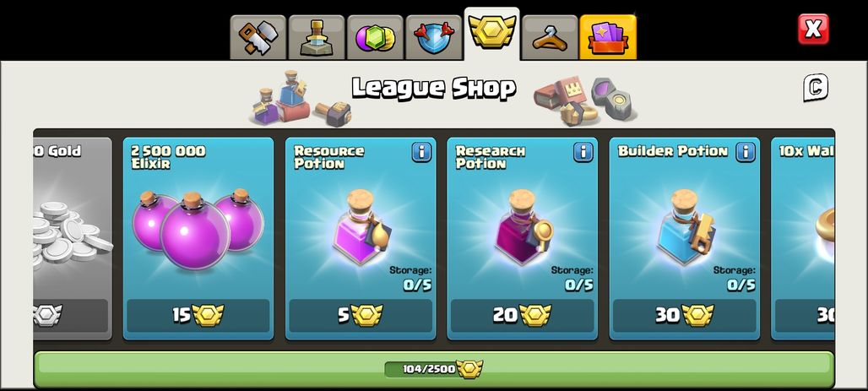Select the shield with swords tab
The width and height of the screenshot is (868, 391).
433,37
